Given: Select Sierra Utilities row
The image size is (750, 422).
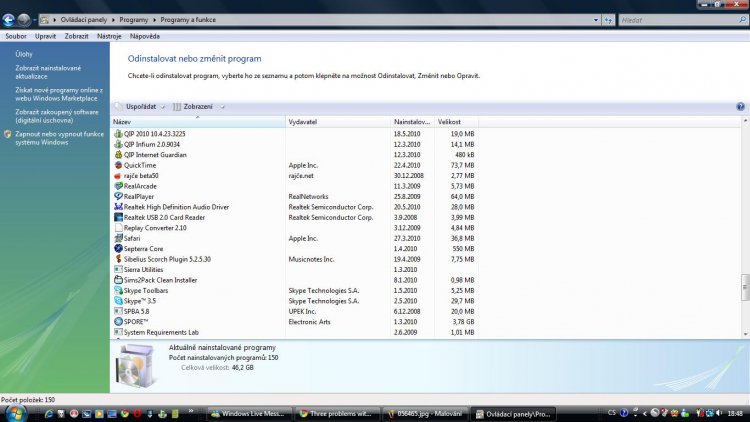Looking at the screenshot, I should pos(294,270).
